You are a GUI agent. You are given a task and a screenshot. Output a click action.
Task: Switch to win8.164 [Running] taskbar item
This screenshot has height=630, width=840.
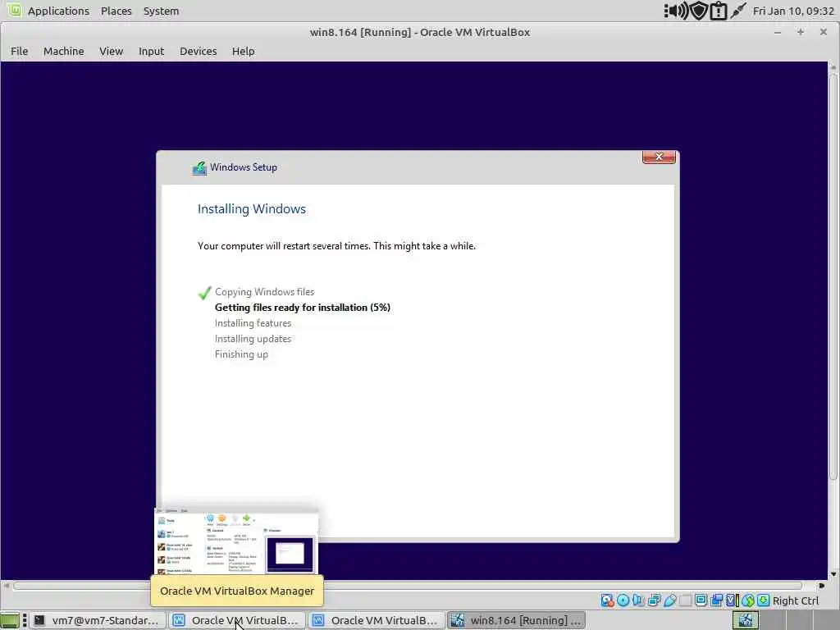[515, 620]
